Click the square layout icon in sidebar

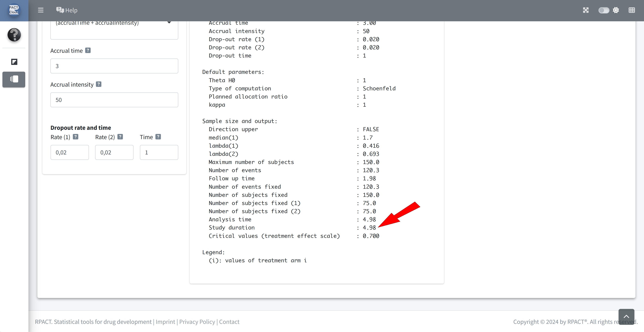(x=14, y=62)
